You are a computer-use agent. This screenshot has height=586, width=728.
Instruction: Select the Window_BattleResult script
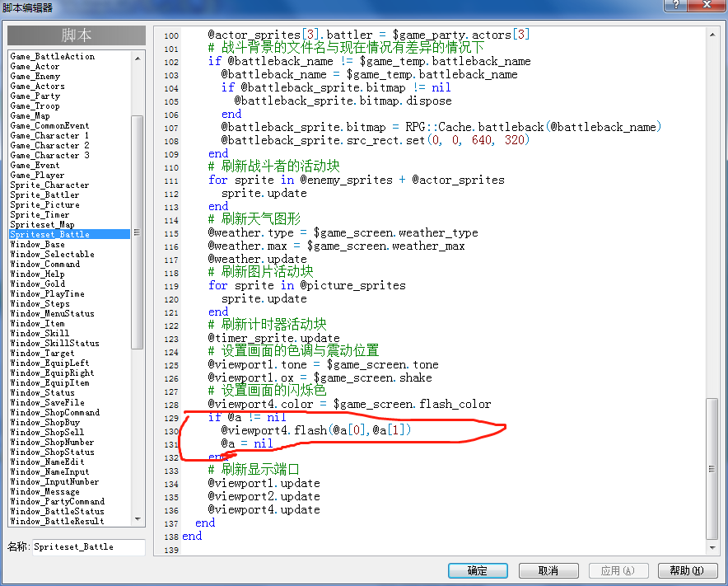(x=58, y=521)
